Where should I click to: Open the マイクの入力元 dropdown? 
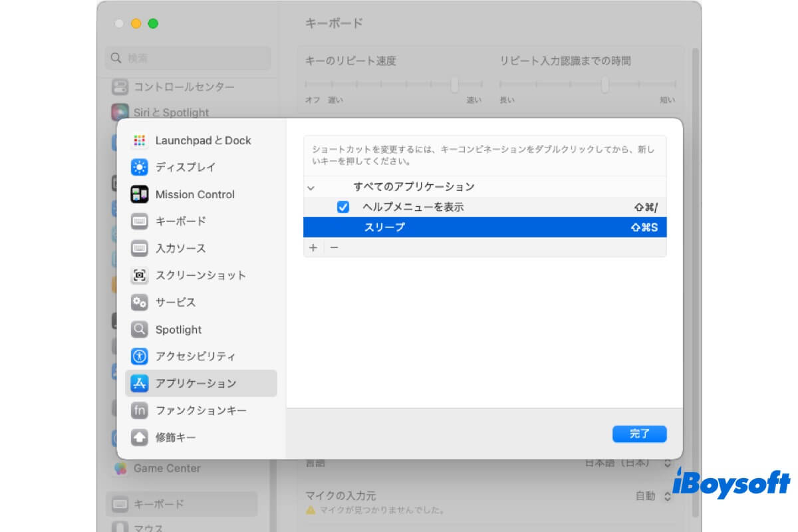(668, 496)
